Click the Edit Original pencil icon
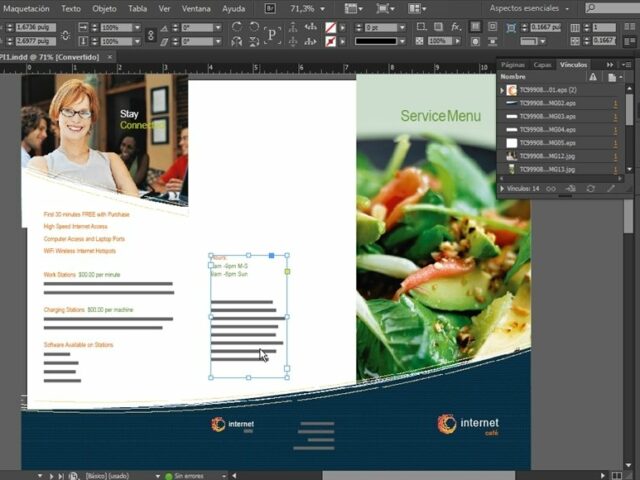Screen dimensions: 640x480 click(611, 188)
